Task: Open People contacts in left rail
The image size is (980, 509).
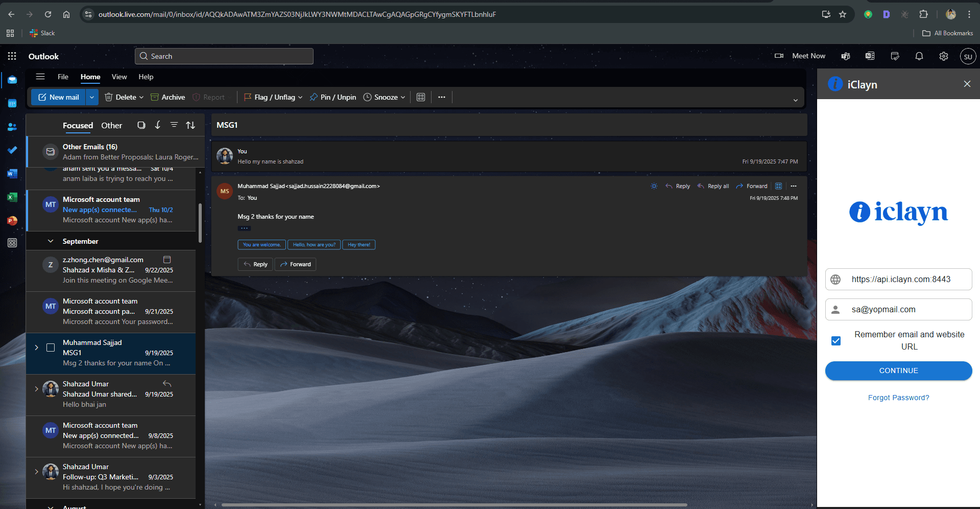Action: 12,127
